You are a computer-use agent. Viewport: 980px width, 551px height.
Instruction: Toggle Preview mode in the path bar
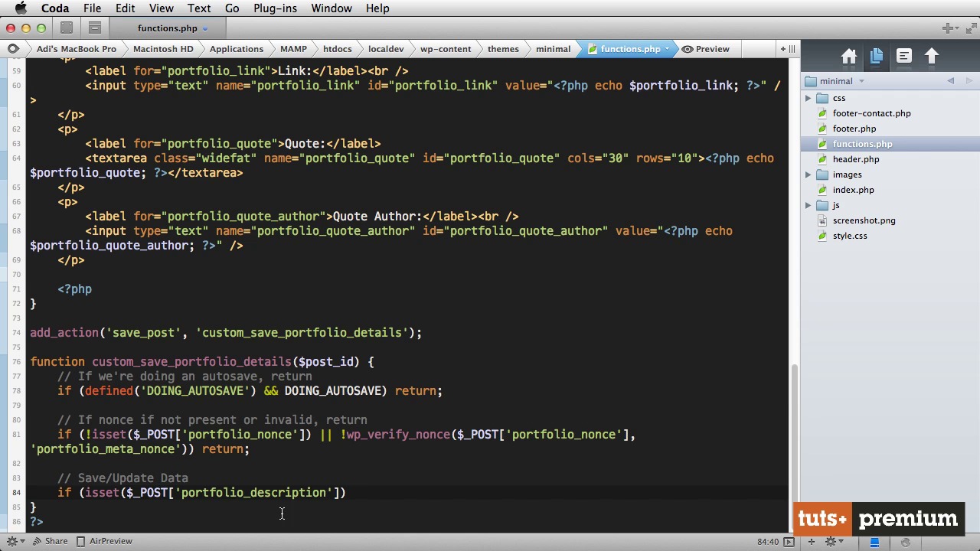click(x=705, y=49)
